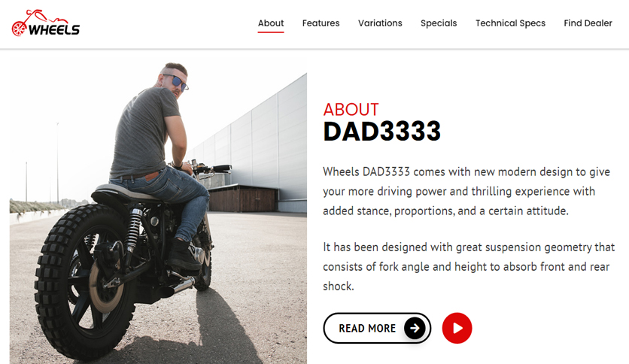The height and width of the screenshot is (364, 629).
Task: Click the WHEELS brand logo text
Action: pos(54,29)
